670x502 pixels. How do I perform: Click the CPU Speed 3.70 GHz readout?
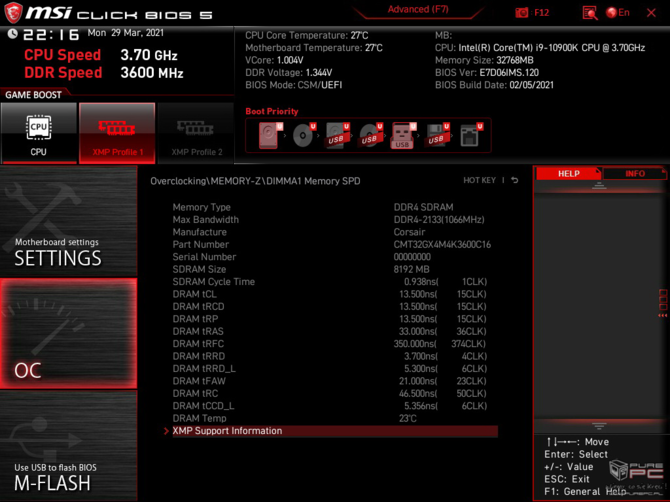(100, 55)
